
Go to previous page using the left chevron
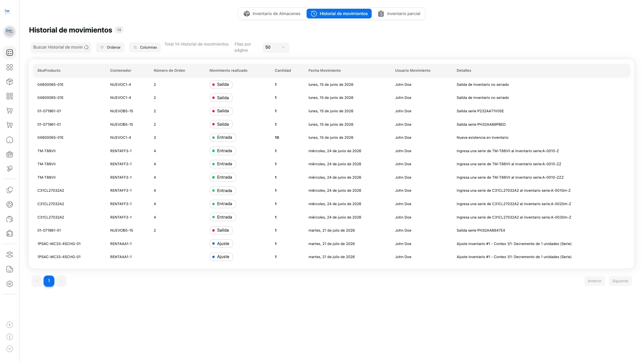(37, 281)
